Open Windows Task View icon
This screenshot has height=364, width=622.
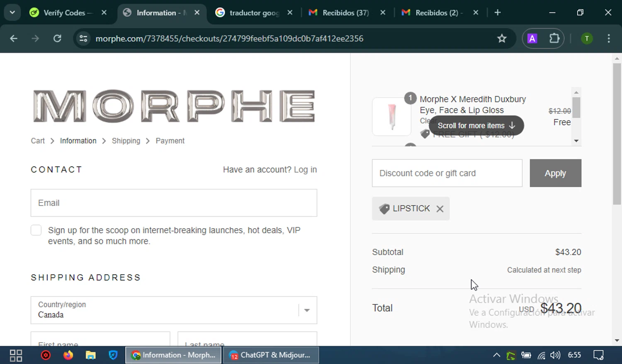point(16,355)
